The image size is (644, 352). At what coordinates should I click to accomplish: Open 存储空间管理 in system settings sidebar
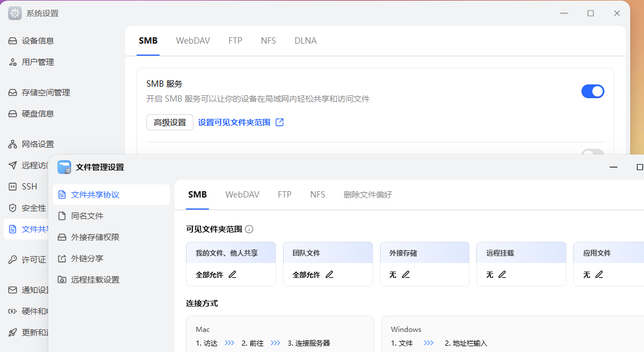tap(46, 92)
